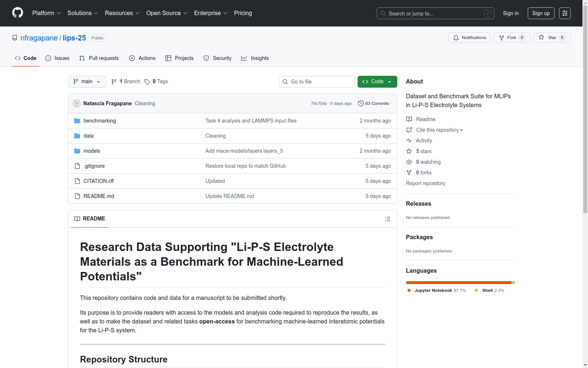Open the main branch selector dropdown
Image resolution: width=588 pixels, height=368 pixels.
pos(87,82)
